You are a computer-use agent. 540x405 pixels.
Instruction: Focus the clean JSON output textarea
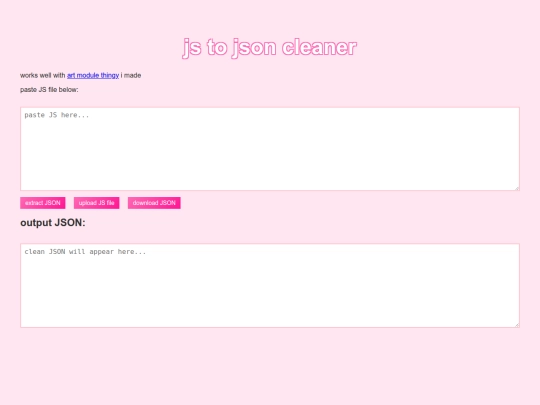(x=270, y=285)
